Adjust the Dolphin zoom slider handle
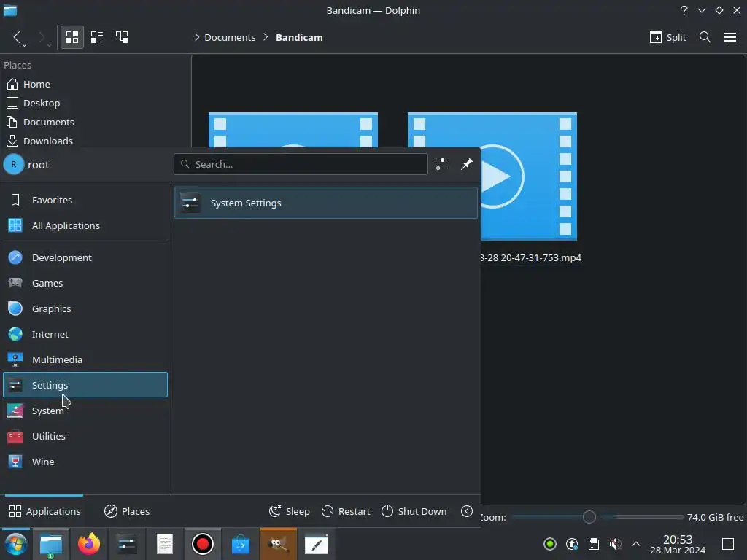 pyautogui.click(x=589, y=517)
